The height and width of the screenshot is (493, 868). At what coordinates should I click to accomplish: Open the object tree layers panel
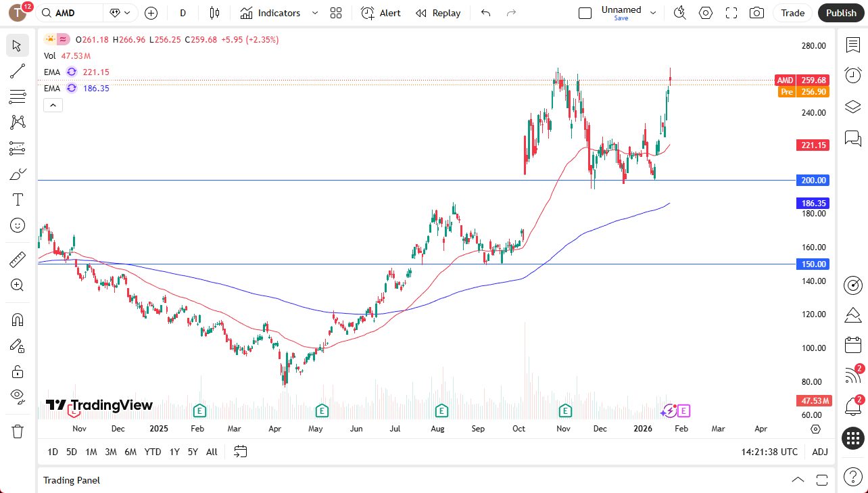(852, 107)
